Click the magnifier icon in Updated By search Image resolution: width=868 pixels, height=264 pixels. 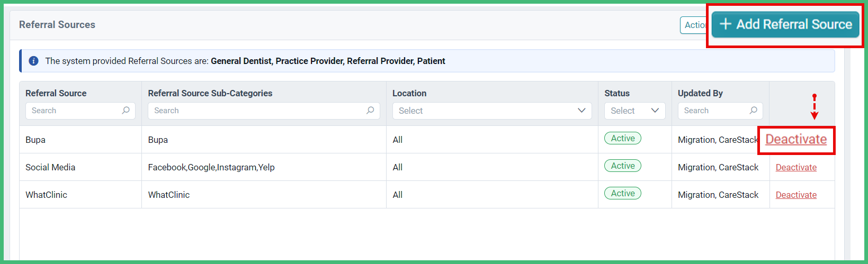click(x=753, y=111)
